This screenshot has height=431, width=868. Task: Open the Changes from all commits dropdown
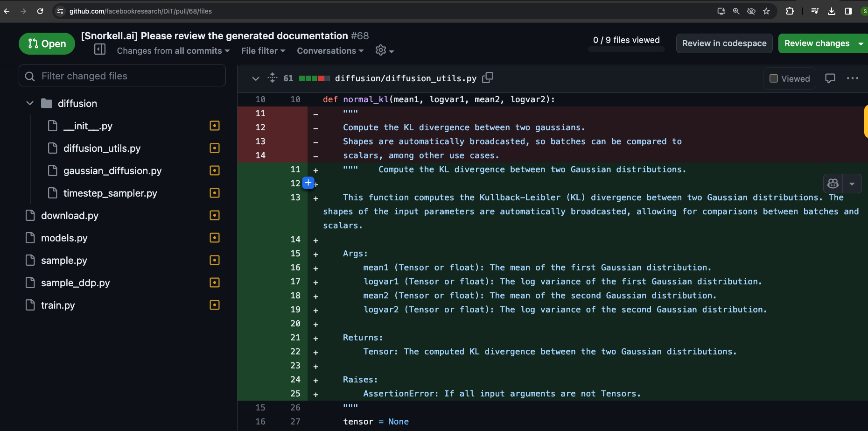[x=173, y=51]
